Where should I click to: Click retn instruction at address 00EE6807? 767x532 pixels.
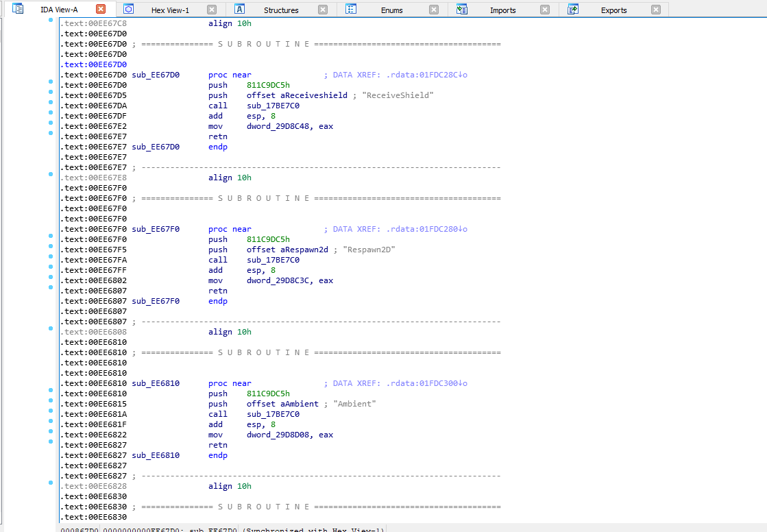coord(218,291)
